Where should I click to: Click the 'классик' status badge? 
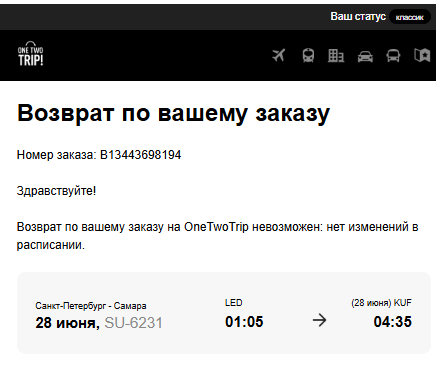click(410, 17)
